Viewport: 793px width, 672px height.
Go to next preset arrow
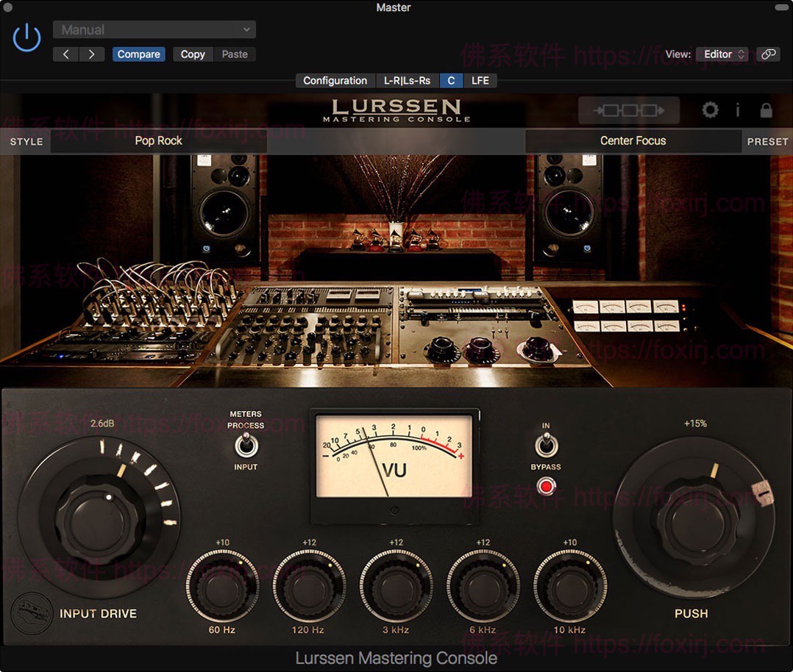click(x=91, y=54)
